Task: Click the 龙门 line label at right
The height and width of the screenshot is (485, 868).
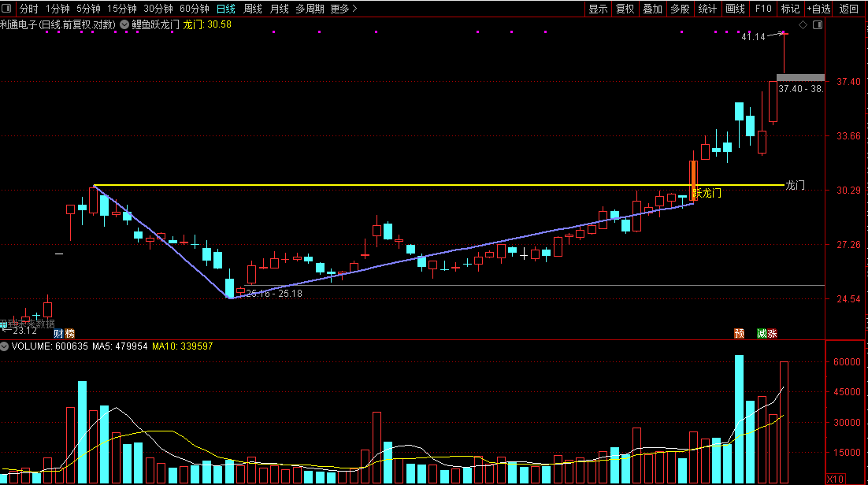Action: click(x=796, y=185)
